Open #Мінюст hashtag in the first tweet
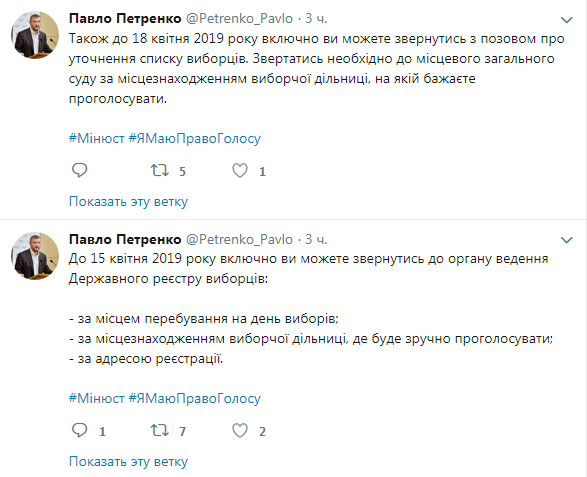The width and height of the screenshot is (587, 477). pyautogui.click(x=97, y=139)
